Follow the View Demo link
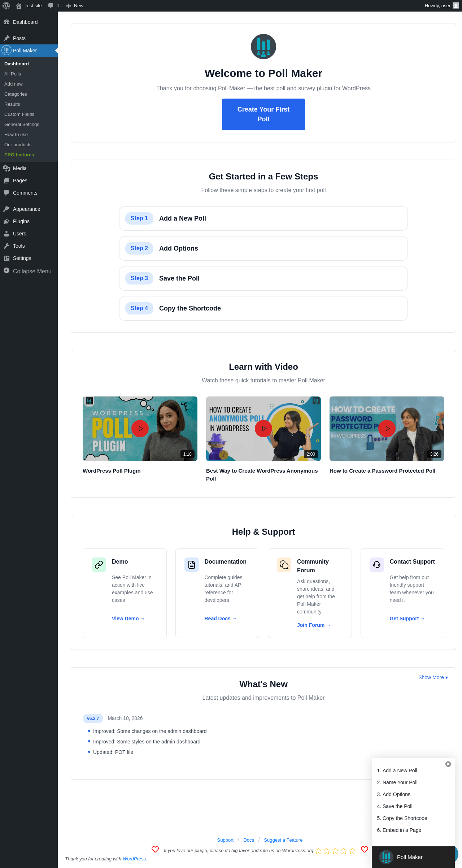Screen dimensions: 462x868 pos(128,619)
